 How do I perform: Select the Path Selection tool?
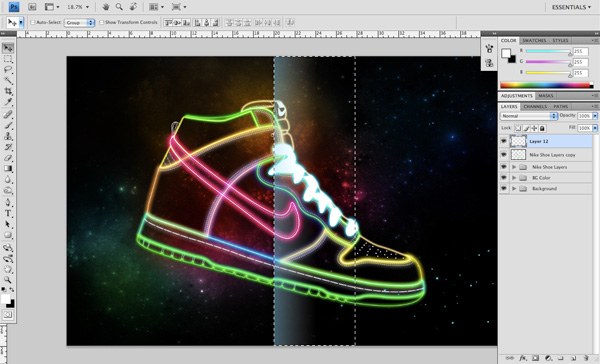tap(8, 225)
